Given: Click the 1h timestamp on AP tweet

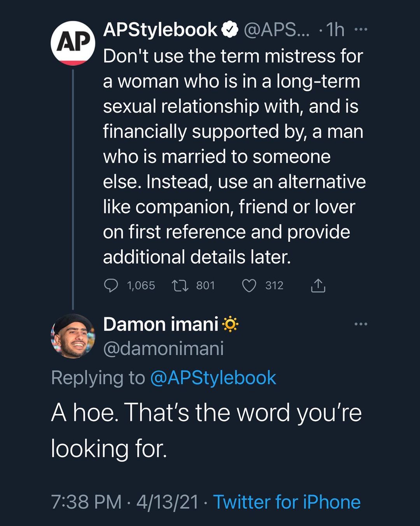Looking at the screenshot, I should tap(335, 30).
